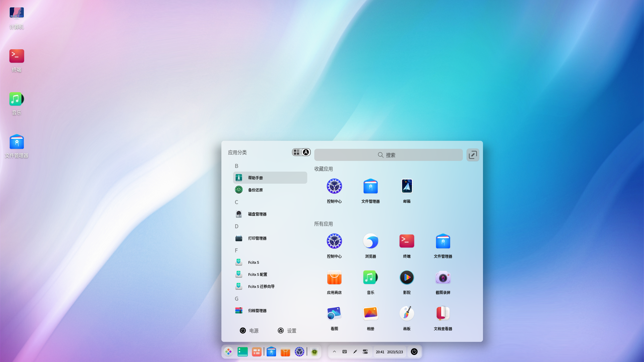
Task: Expand hidden tray icons arrow
Action: pyautogui.click(x=334, y=352)
